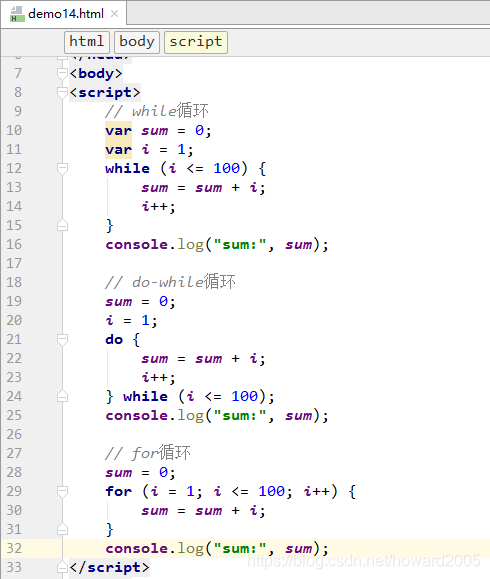Screen dimensions: 490x579
Task: Click fold end marker on line 24
Action: [62, 397]
